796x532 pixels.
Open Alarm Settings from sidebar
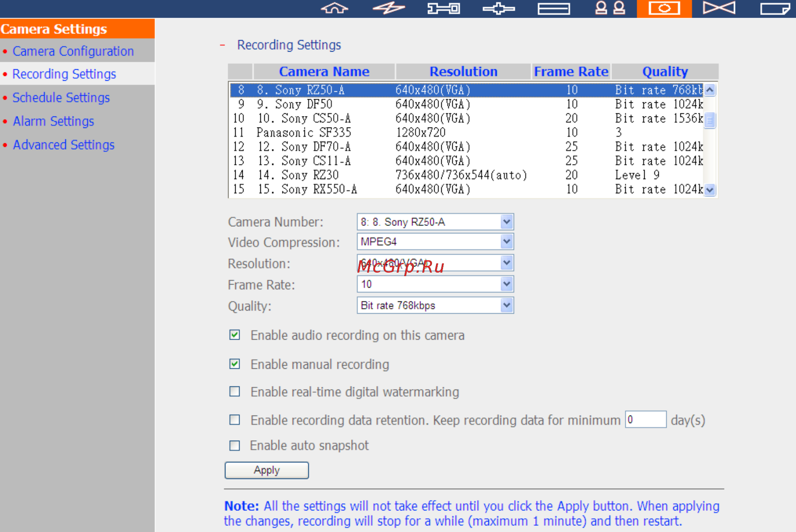[x=53, y=121]
